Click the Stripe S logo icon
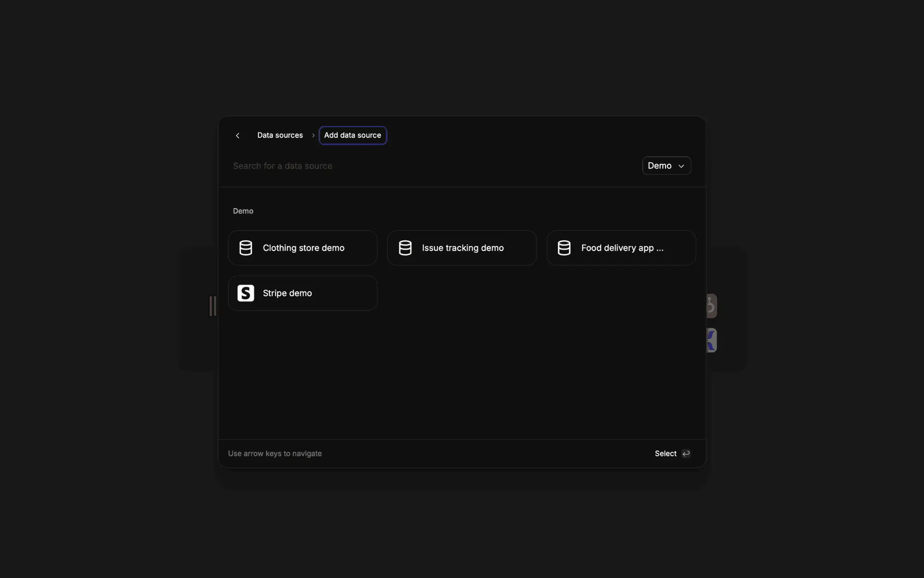 [x=245, y=293]
